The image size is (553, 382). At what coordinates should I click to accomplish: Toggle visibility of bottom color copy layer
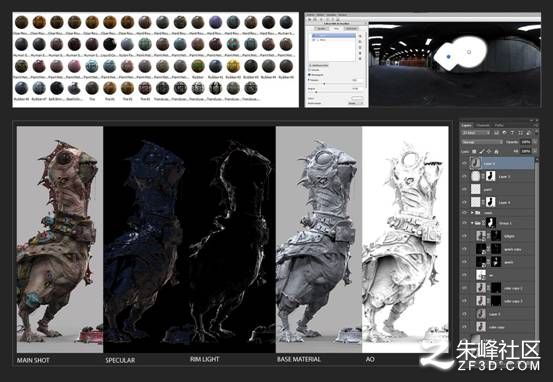(x=464, y=327)
